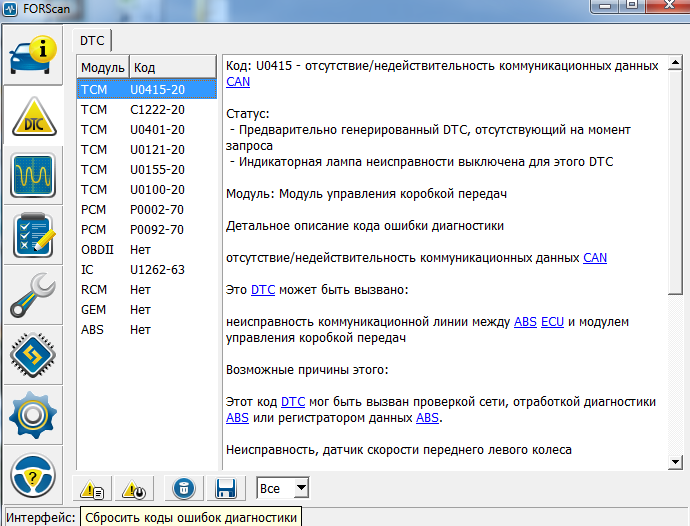Screen dimensions: 690x526
Task: Click 'Возможные причины этого:' text
Action: point(307,370)
